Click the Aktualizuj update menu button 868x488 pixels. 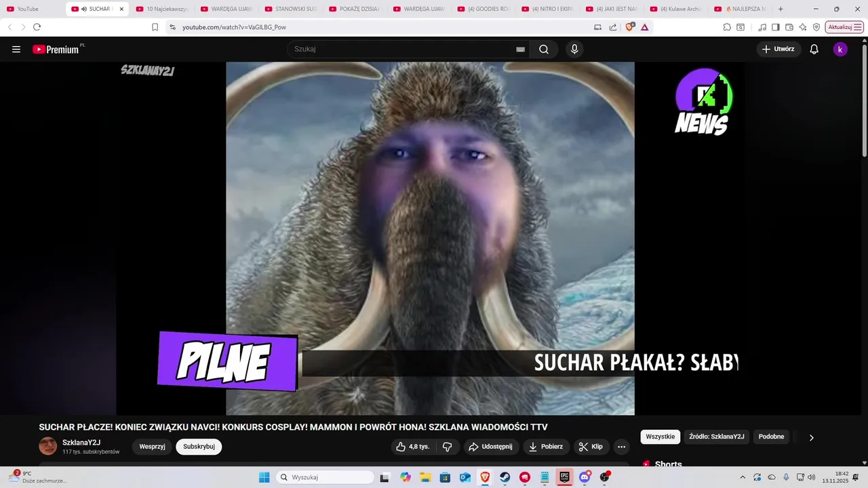(x=845, y=27)
